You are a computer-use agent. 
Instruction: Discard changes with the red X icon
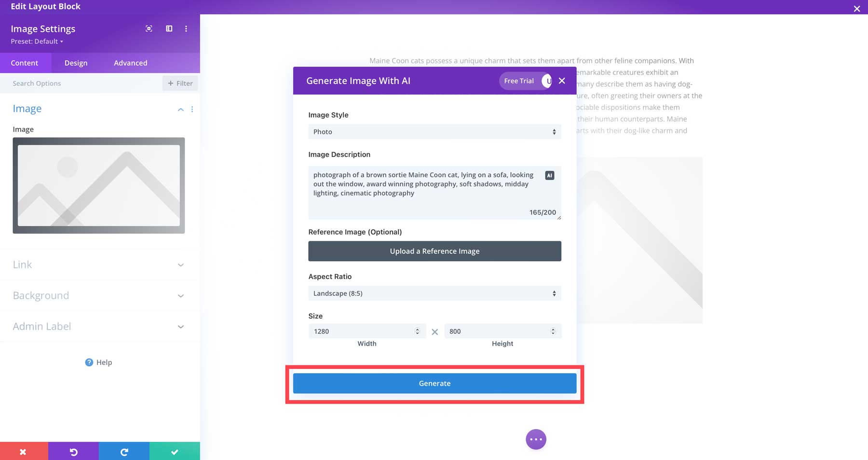pos(23,451)
